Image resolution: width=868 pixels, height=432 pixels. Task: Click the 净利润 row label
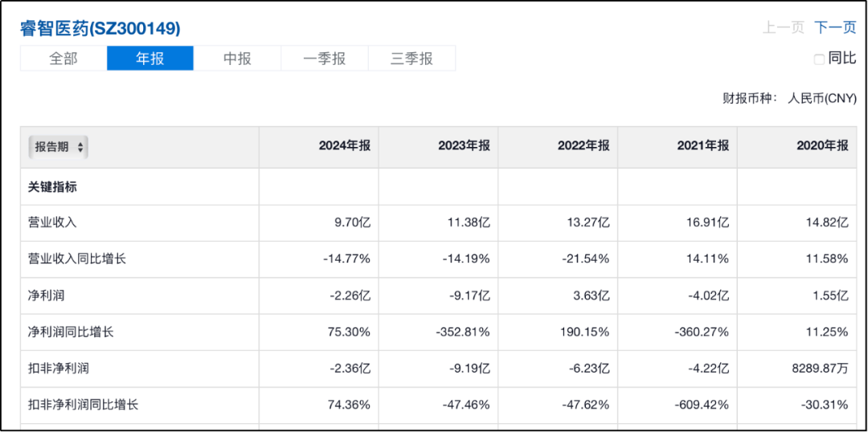(x=46, y=295)
